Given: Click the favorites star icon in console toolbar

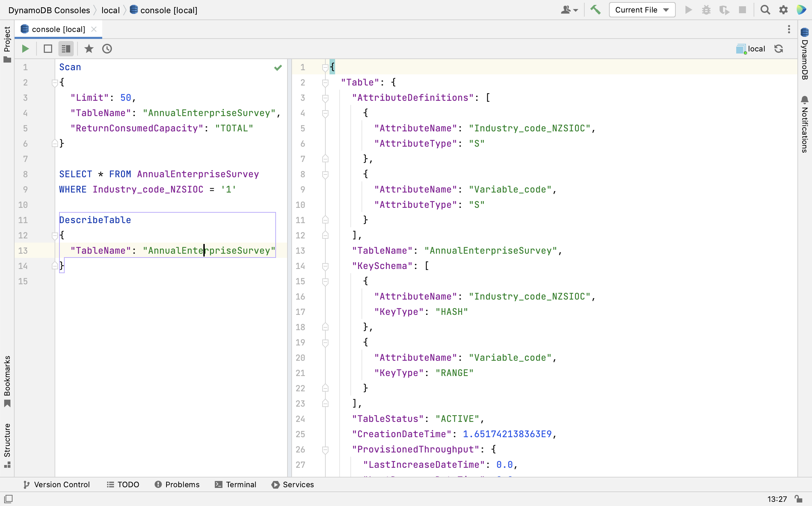Looking at the screenshot, I should (x=89, y=49).
